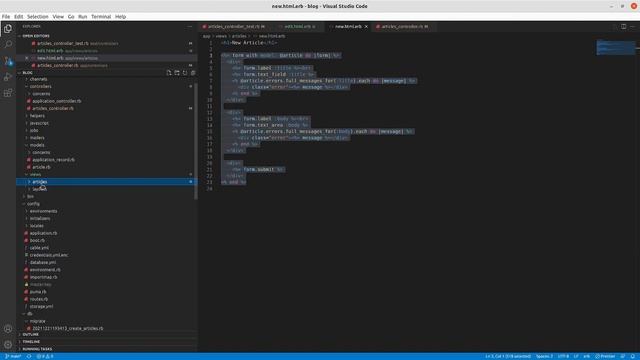Click the editor minimap preview
Image resolution: width=640 pixels, height=360 pixels.
point(616,47)
